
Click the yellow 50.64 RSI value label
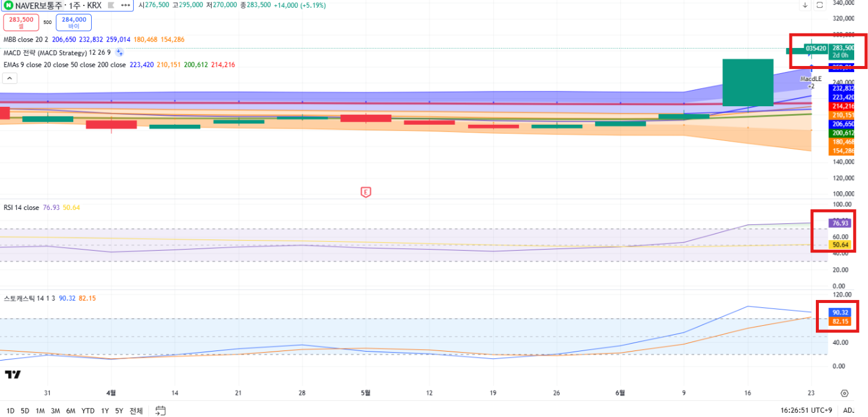click(839, 245)
